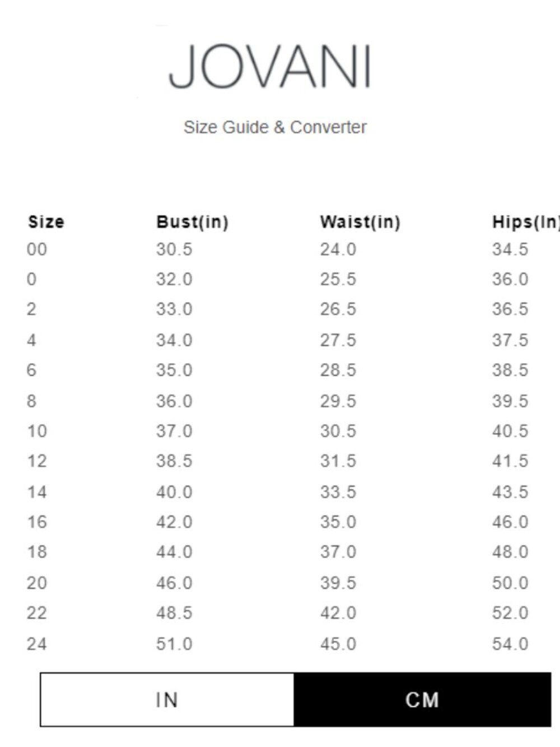Screen dimensions: 560x747
Task: Click the Size Guide & Converter heading
Action: (x=275, y=127)
